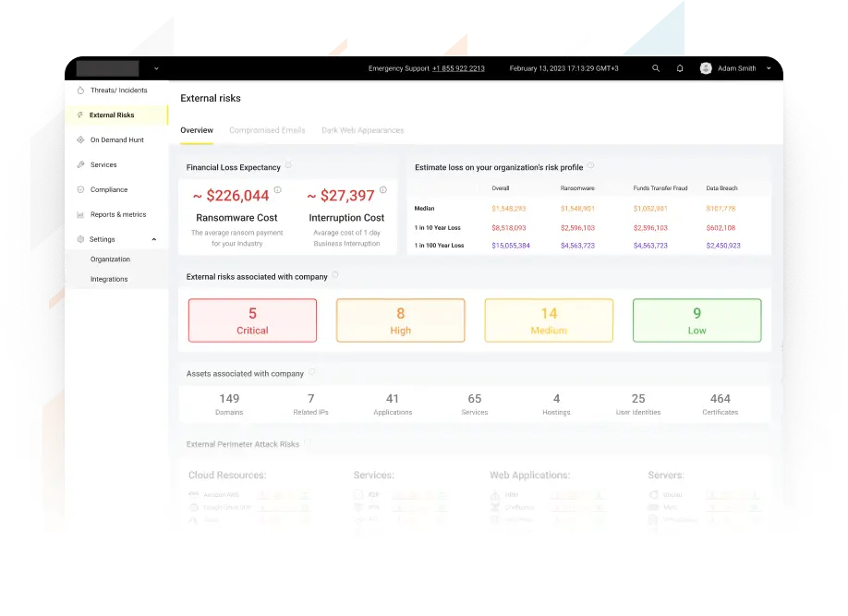The image size is (848, 616).
Task: Click the Servers heading
Action: pos(666,475)
